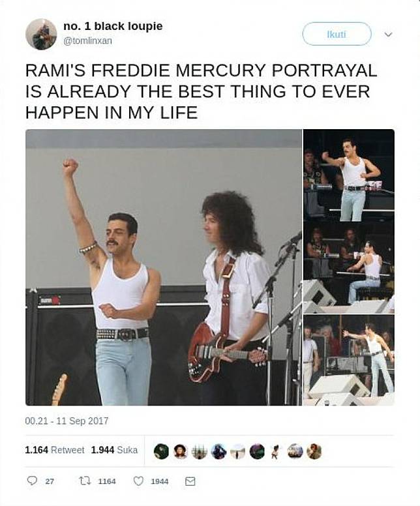View the 1.164 Retweet list
The image size is (420, 506).
pyautogui.click(x=55, y=450)
